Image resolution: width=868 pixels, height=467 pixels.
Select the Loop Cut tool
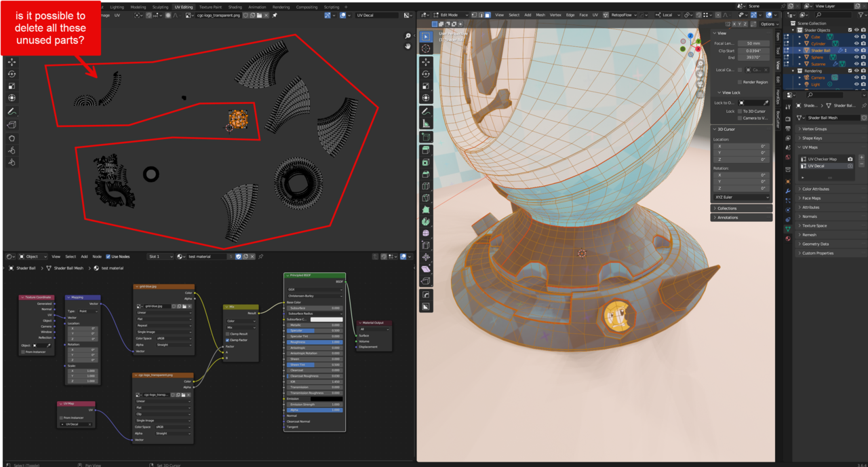tap(426, 186)
